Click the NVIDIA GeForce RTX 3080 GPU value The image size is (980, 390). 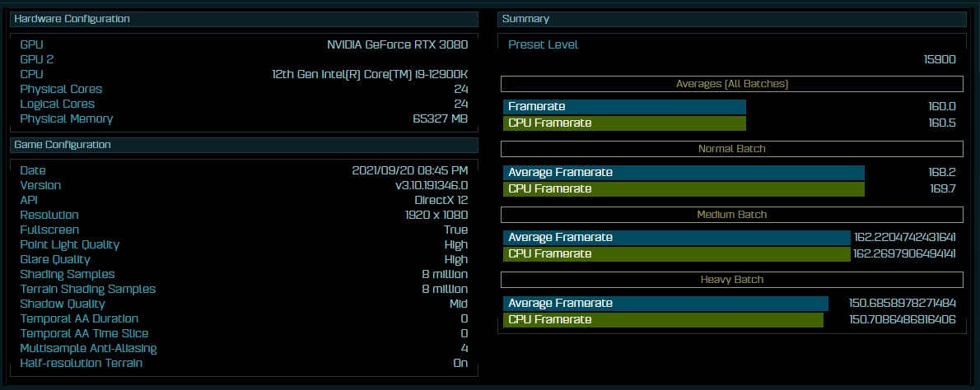[397, 44]
